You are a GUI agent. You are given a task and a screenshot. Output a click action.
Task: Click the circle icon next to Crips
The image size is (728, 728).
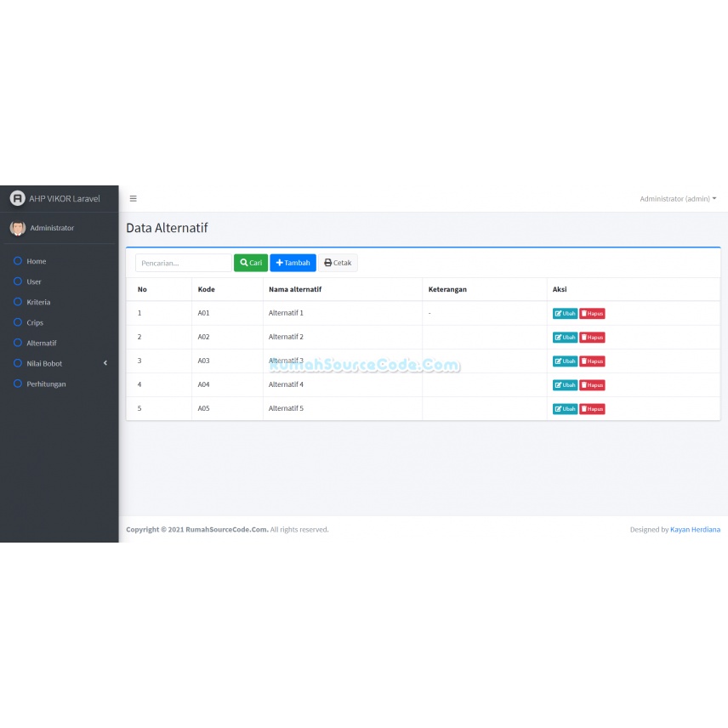[x=18, y=322]
